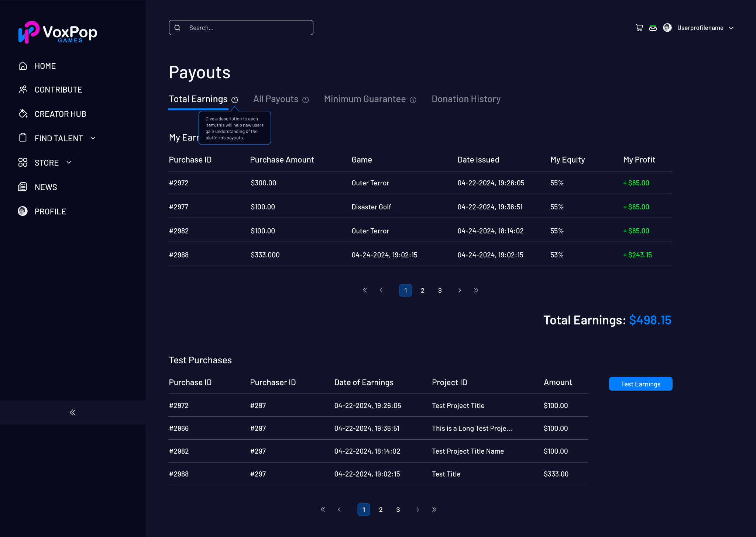Go to next page of Test Purchases table
The image size is (756, 537).
point(418,509)
